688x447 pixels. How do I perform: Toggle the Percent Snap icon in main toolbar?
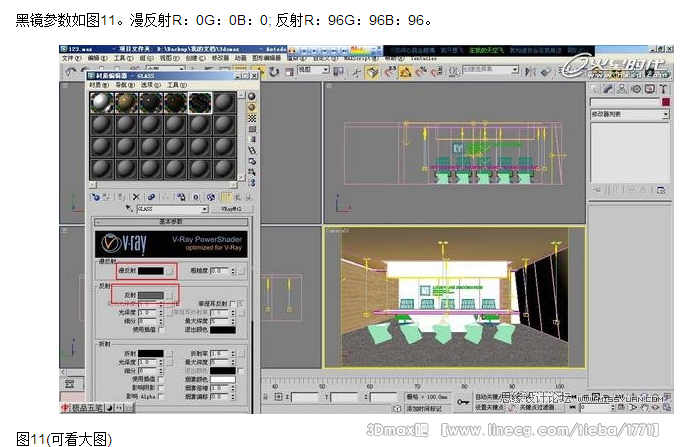[x=420, y=71]
